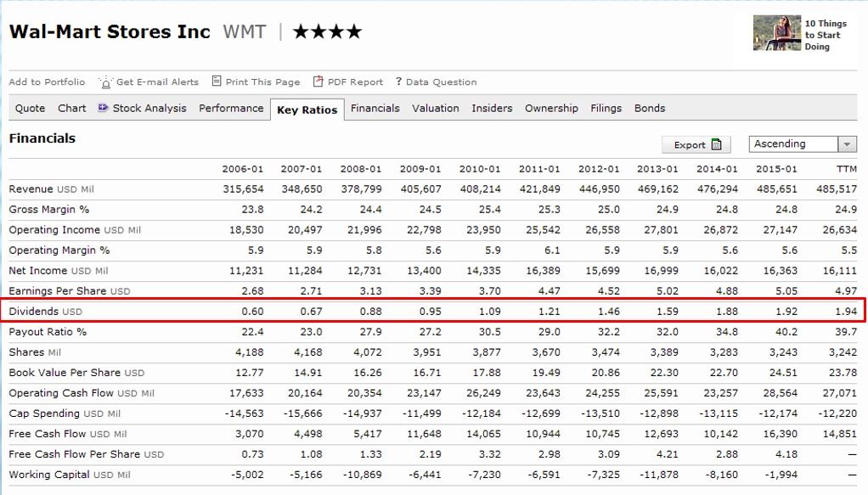Click the Wal-Mart Stores Inc heading

tap(110, 31)
